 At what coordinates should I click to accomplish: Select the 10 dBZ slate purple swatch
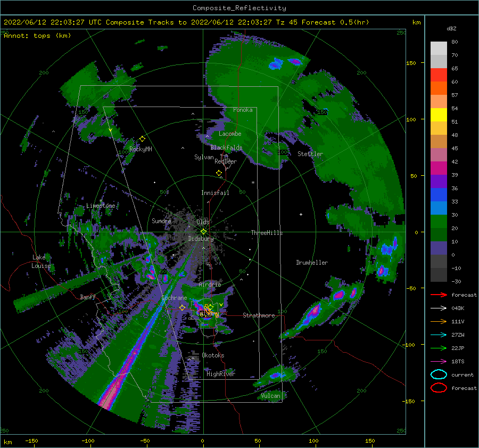point(439,248)
